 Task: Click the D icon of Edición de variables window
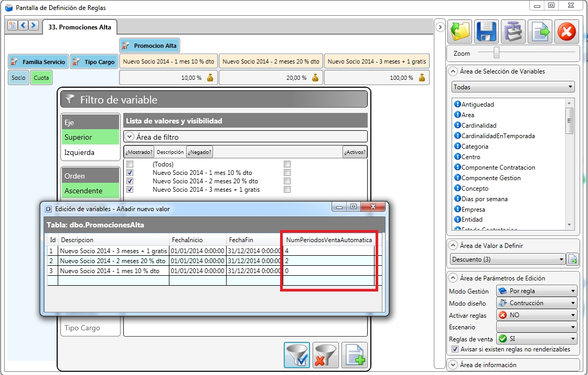(x=48, y=209)
